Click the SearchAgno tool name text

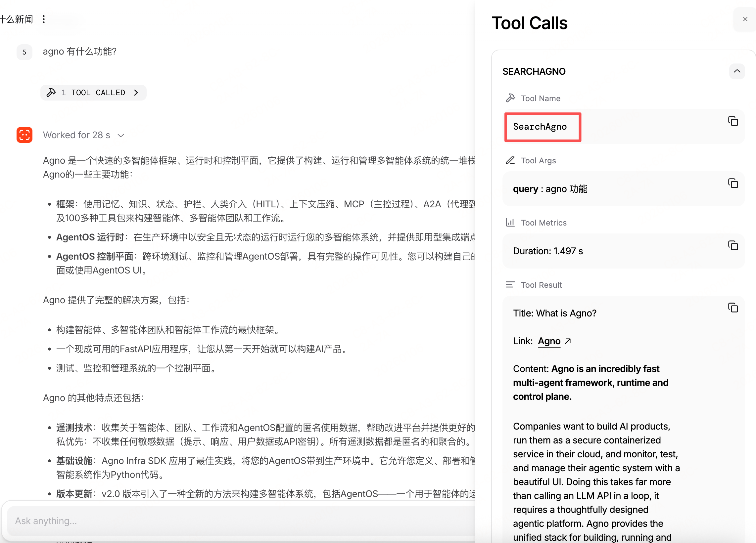coord(540,127)
